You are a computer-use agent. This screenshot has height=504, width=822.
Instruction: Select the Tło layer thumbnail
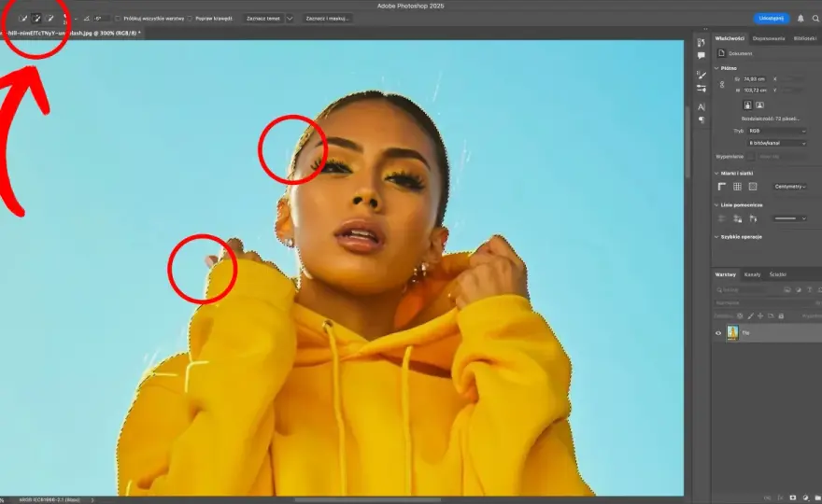[732, 332]
